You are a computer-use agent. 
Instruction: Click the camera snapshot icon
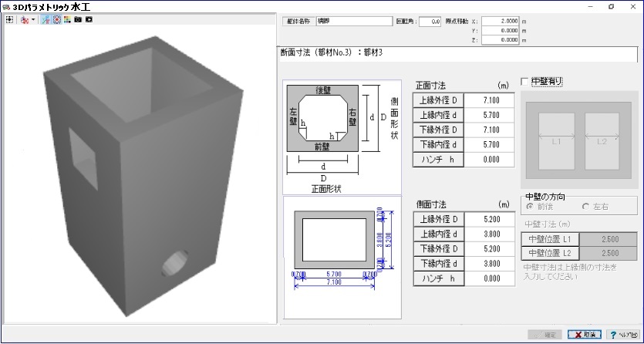pyautogui.click(x=78, y=19)
